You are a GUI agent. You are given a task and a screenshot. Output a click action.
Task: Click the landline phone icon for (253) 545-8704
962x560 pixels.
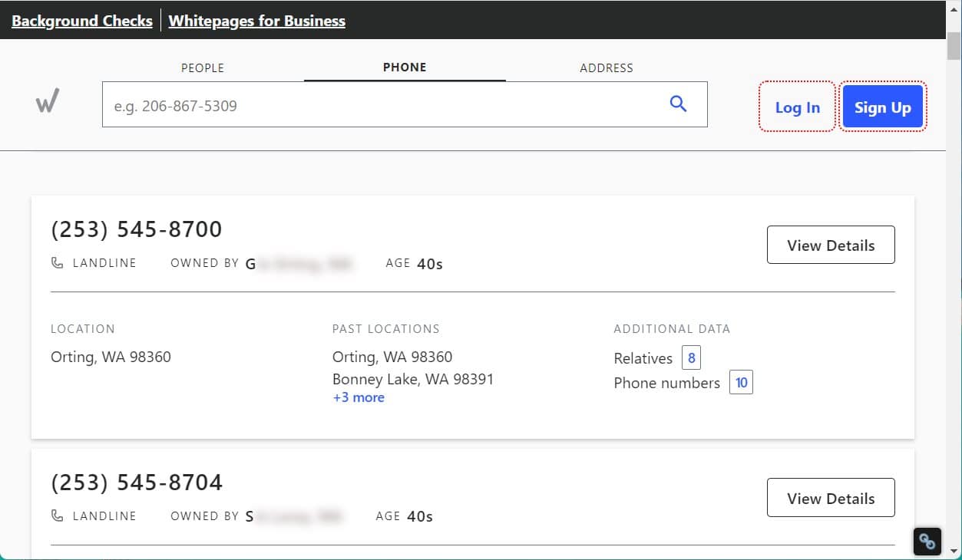pyautogui.click(x=58, y=516)
